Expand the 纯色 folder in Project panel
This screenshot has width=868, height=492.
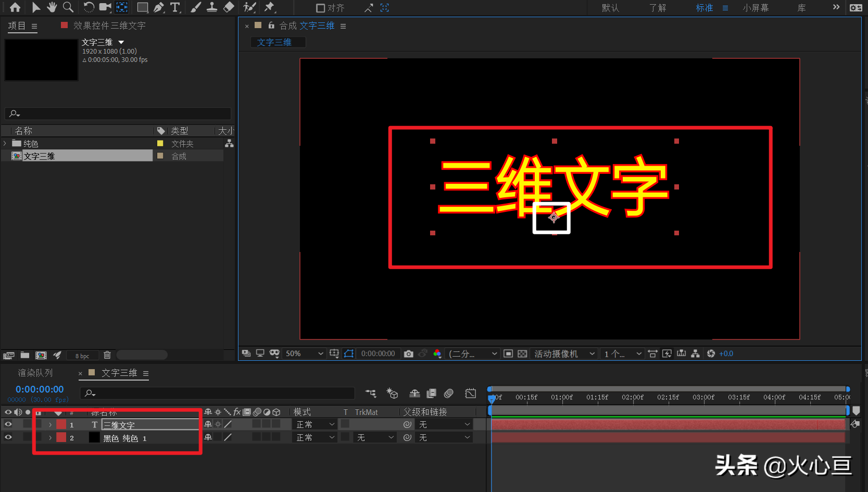[x=5, y=143]
